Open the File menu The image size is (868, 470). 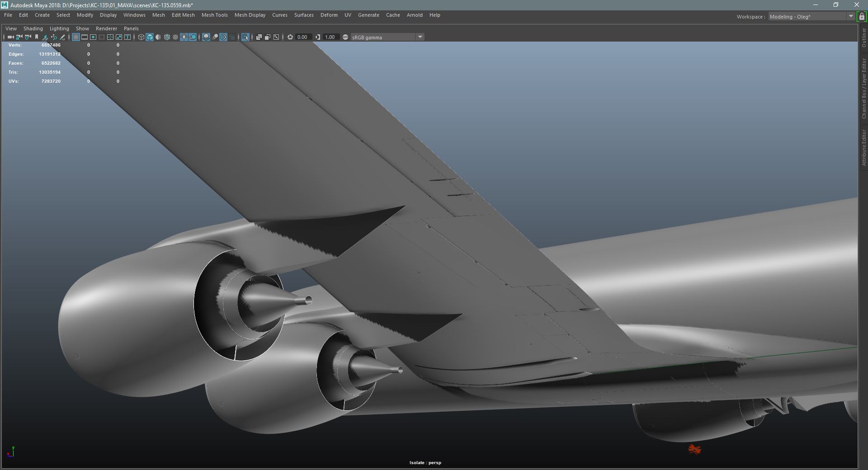8,15
